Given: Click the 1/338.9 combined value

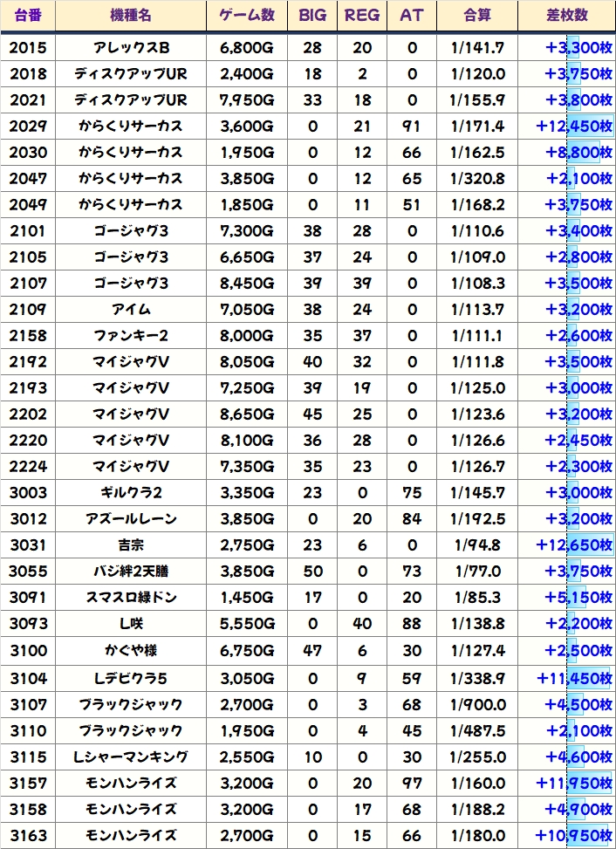Looking at the screenshot, I should 477,678.
